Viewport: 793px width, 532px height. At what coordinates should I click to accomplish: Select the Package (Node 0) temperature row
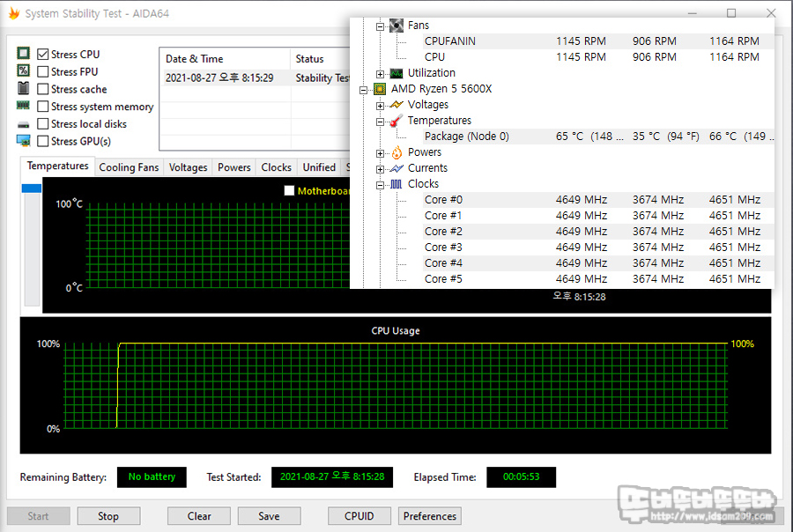597,137
